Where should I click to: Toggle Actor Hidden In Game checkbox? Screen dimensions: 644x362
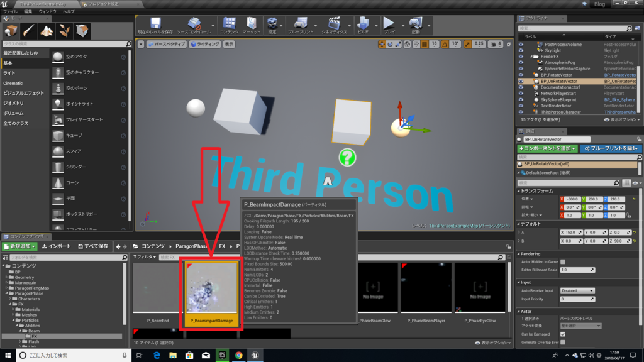click(x=563, y=262)
